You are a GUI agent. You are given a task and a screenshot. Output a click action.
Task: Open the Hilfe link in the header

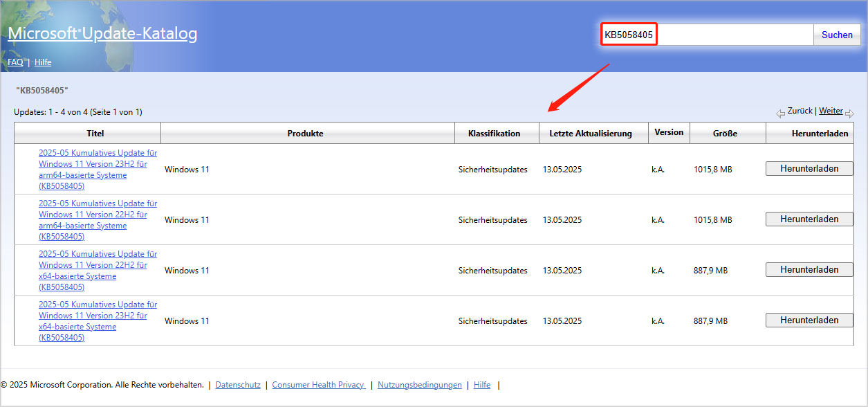[43, 62]
